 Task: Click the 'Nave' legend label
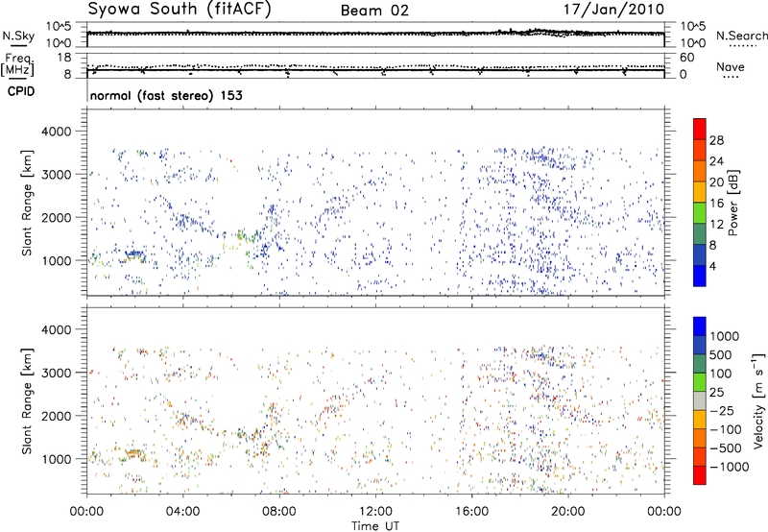(x=731, y=66)
